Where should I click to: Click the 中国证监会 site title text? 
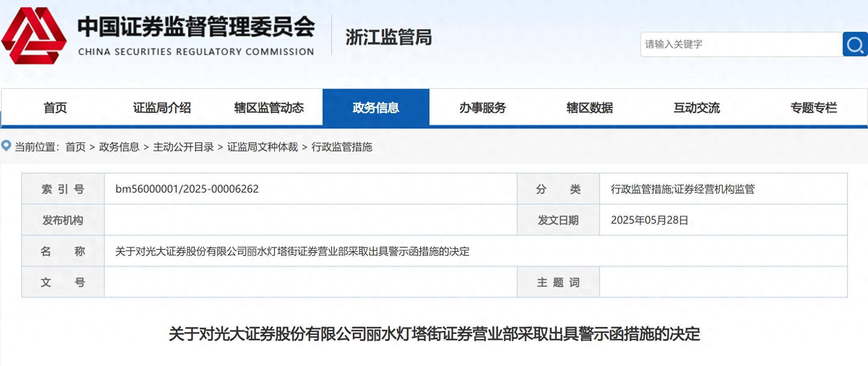(196, 27)
